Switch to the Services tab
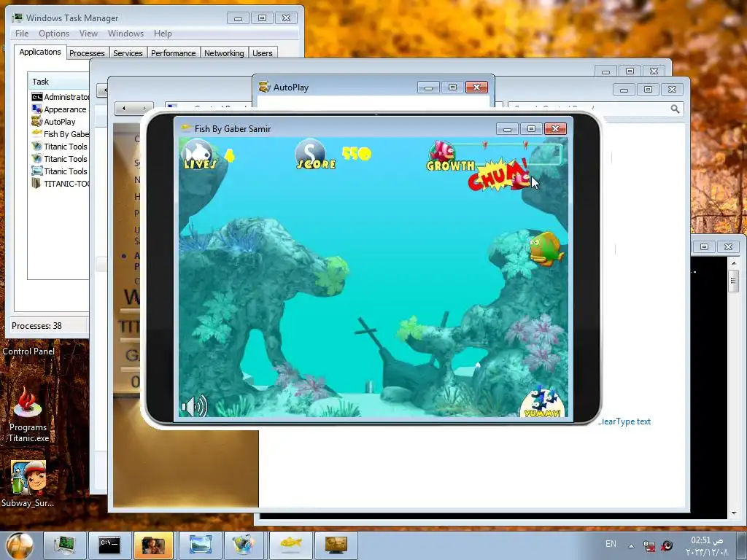The width and height of the screenshot is (747, 560). [x=128, y=52]
